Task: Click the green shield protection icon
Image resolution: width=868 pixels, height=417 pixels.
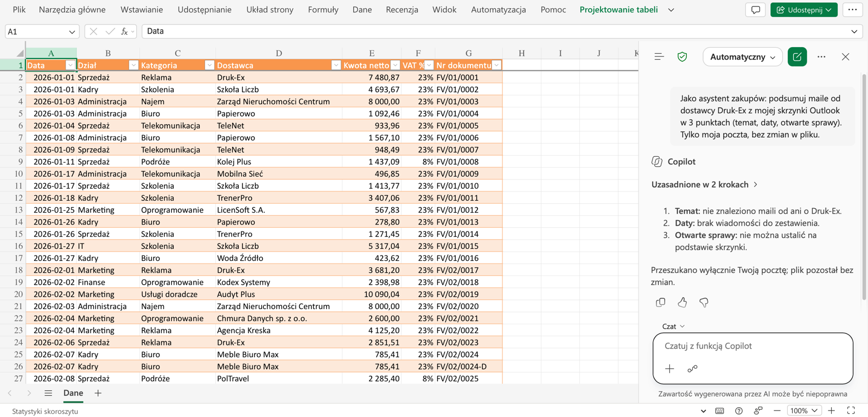Action: click(x=682, y=57)
